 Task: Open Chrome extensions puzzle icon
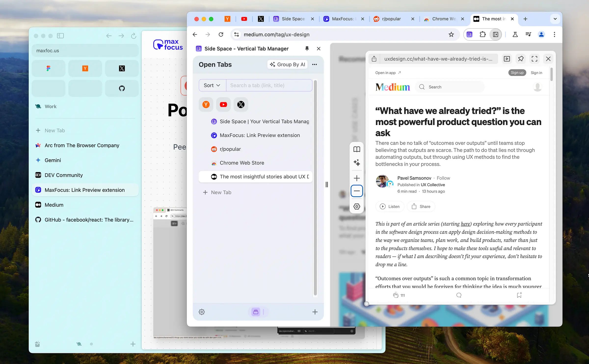[482, 35]
